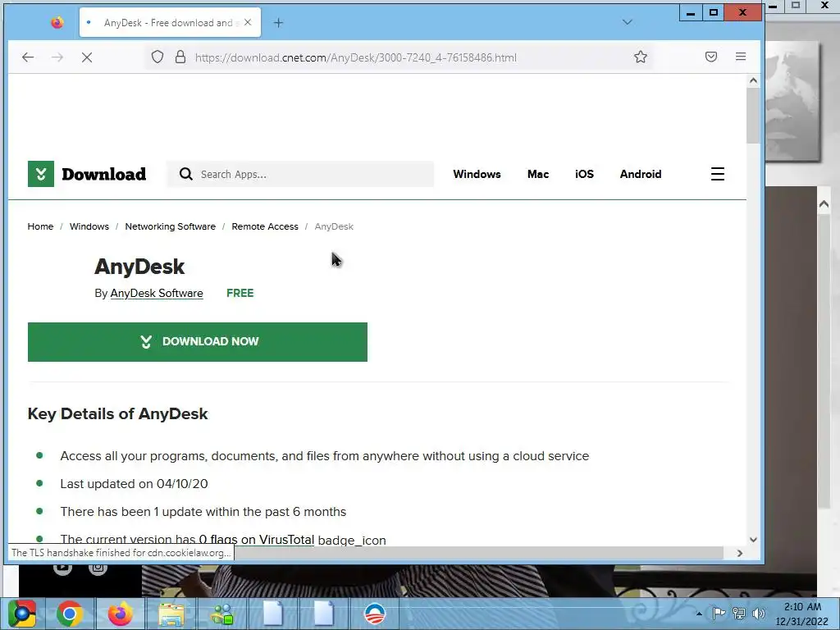Open the blue circular logo taskbar app
This screenshot has width=840, height=630.
[x=375, y=614]
